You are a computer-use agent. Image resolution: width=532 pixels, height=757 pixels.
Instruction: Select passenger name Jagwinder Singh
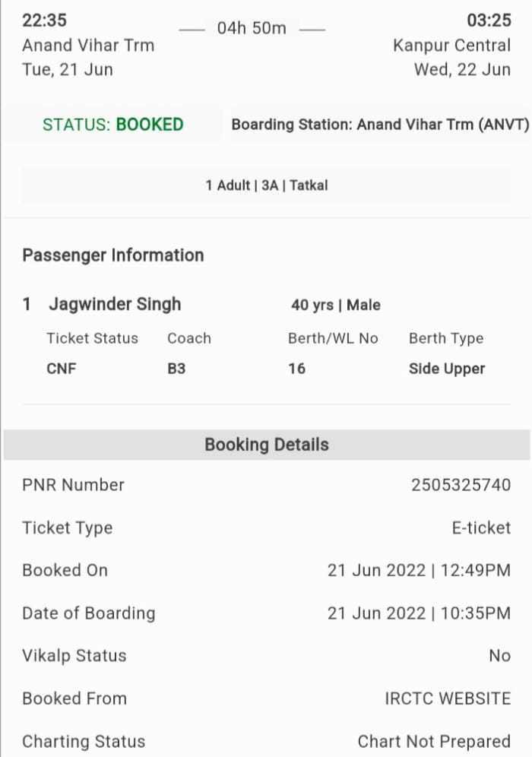(115, 304)
